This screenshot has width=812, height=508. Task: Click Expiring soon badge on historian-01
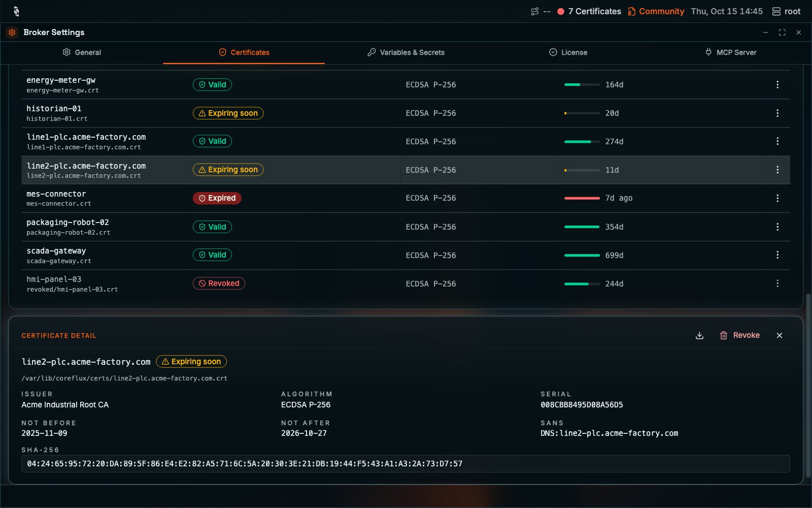coord(228,113)
